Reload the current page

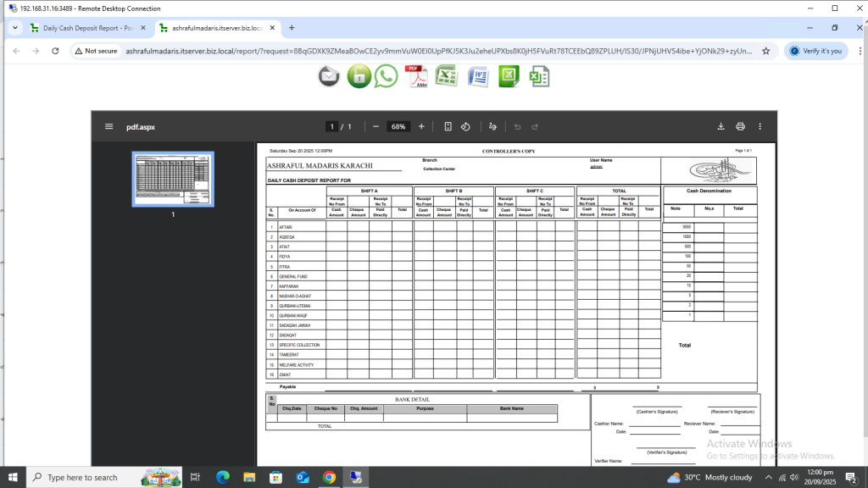[55, 51]
